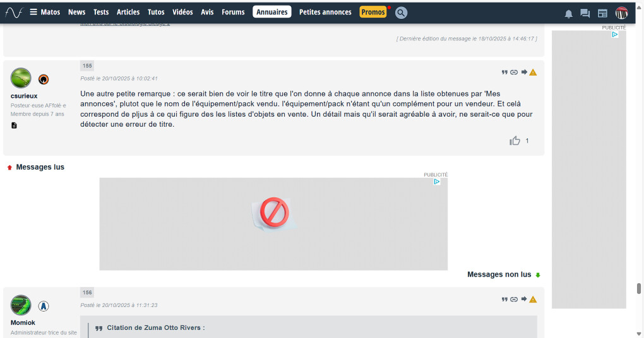Click 'Administrateur·trice du site' label
The width and height of the screenshot is (644, 338).
tap(44, 333)
